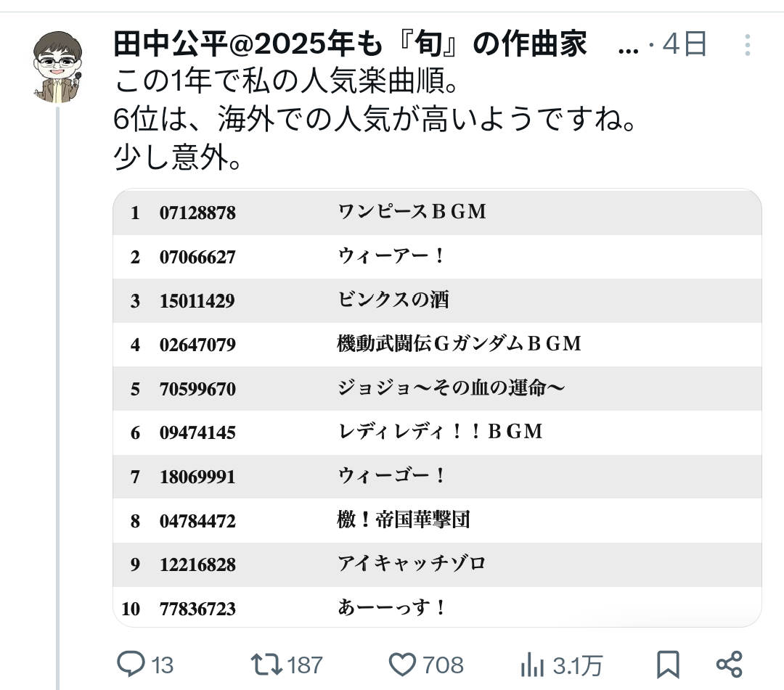784x690 pixels.
Task: View analytics via the bar chart icon
Action: tap(532, 665)
